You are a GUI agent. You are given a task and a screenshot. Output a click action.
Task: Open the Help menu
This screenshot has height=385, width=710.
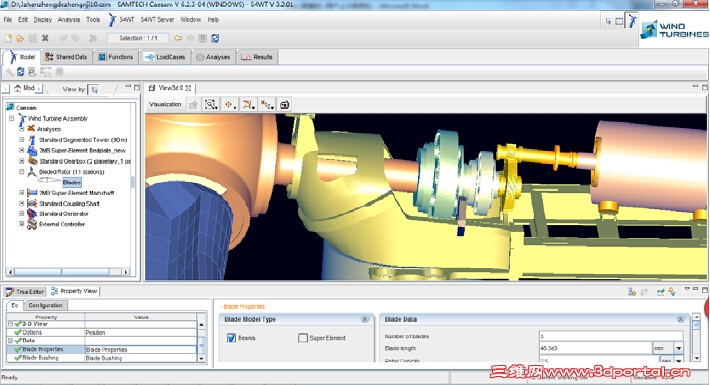click(213, 20)
